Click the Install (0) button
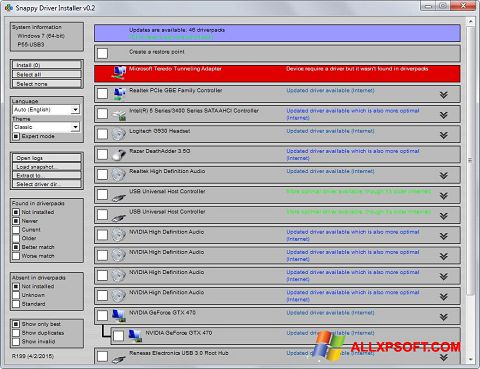This screenshot has width=480, height=369. tap(47, 65)
